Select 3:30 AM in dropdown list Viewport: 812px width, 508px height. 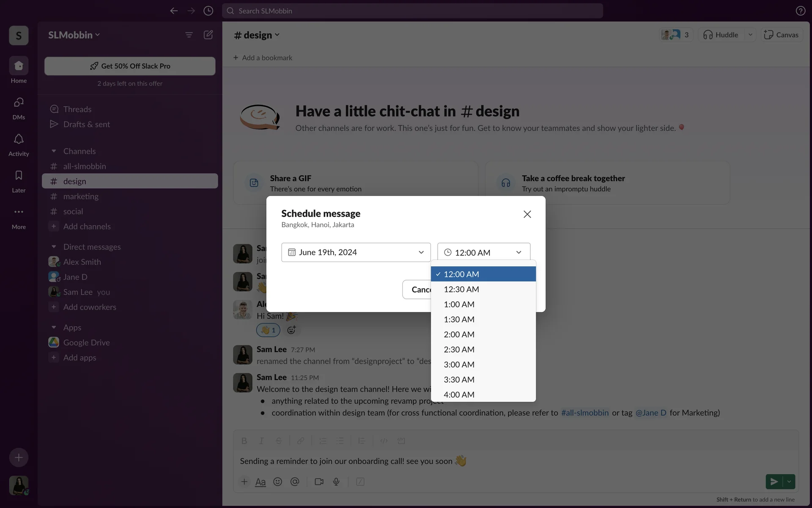pos(459,380)
